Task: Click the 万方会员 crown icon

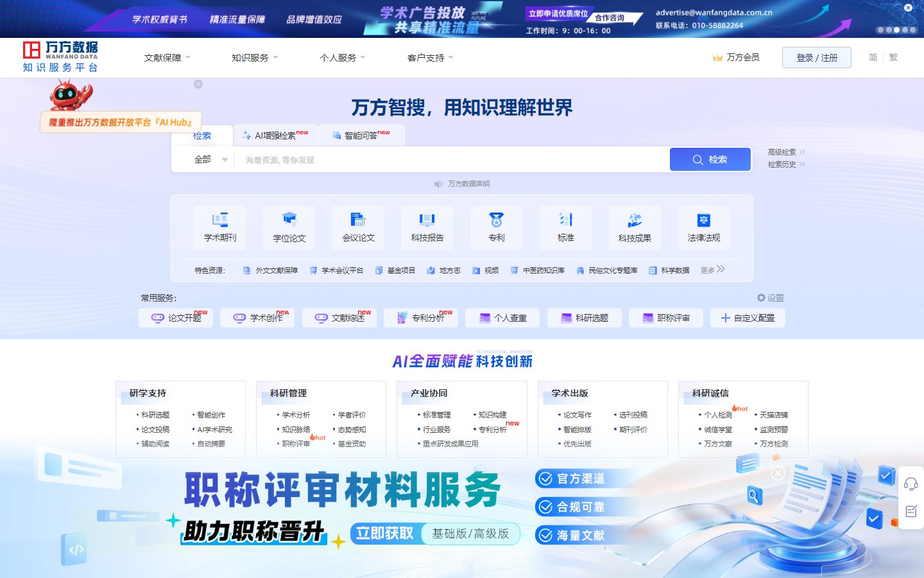Action: pos(717,58)
